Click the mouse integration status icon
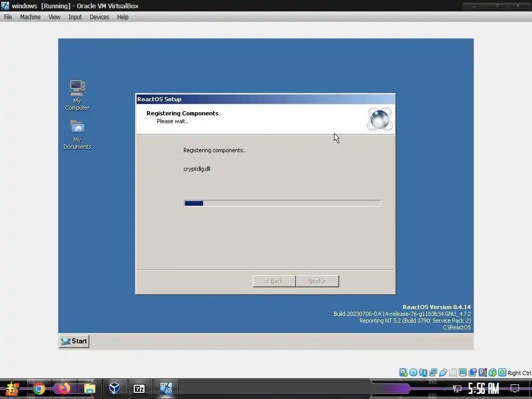Viewport: 532px width, 399px height. coord(493,373)
